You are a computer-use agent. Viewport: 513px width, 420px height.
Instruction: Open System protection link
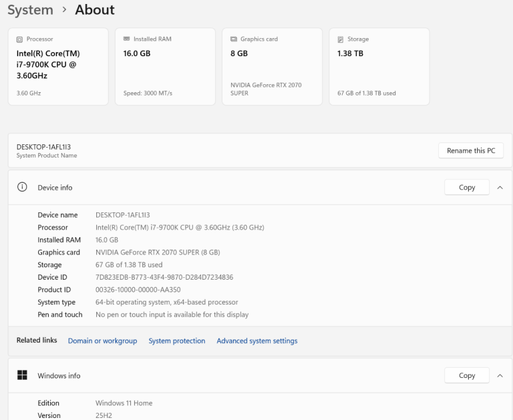(177, 341)
